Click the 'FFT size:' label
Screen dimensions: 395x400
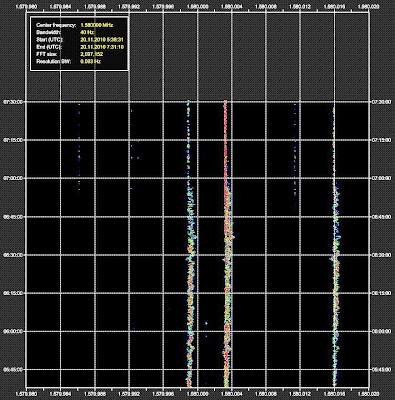(x=47, y=54)
